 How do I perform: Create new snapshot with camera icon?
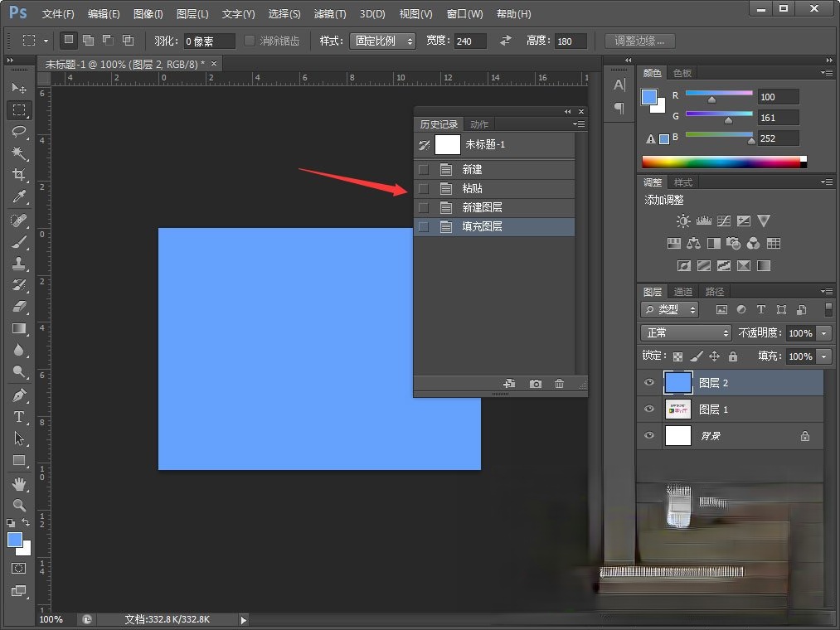pyautogui.click(x=536, y=384)
